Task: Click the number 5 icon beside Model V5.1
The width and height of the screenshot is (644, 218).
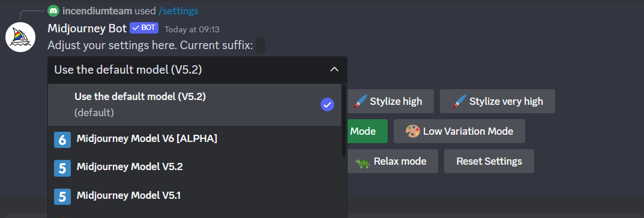Action: click(x=62, y=196)
